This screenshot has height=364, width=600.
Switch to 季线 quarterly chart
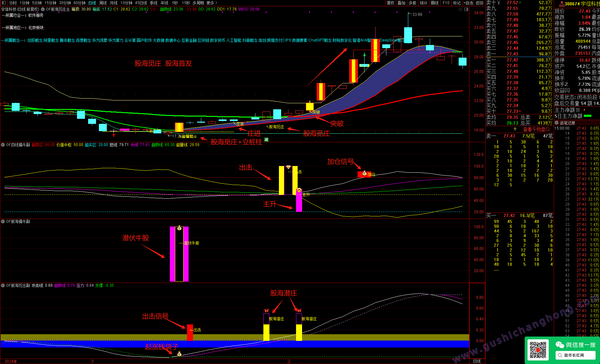[153, 3]
